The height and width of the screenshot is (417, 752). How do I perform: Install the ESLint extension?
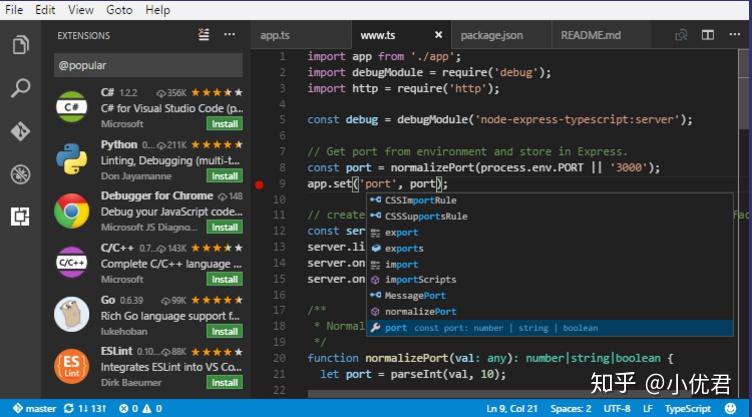pyautogui.click(x=224, y=382)
